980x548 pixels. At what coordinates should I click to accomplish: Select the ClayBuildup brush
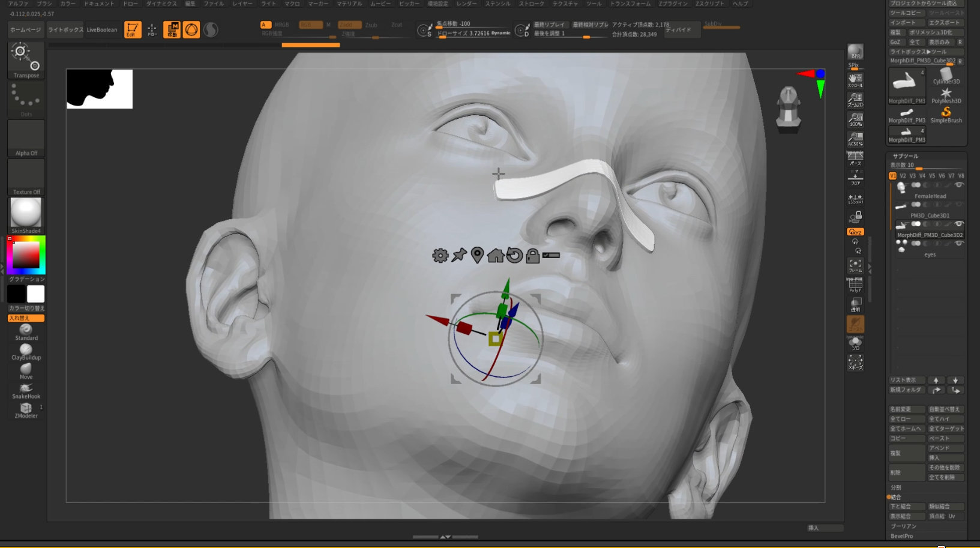[x=25, y=351]
